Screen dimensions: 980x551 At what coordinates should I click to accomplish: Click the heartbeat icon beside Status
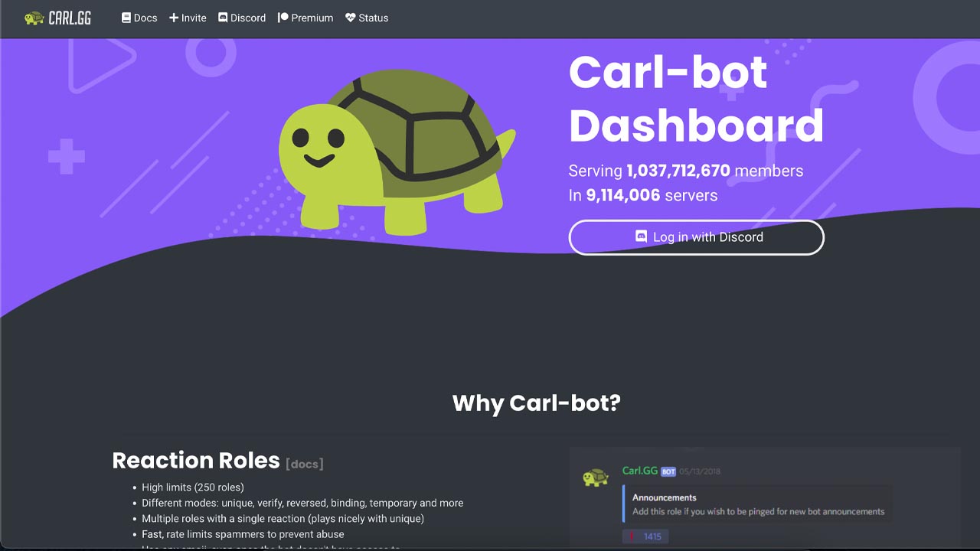pyautogui.click(x=351, y=18)
